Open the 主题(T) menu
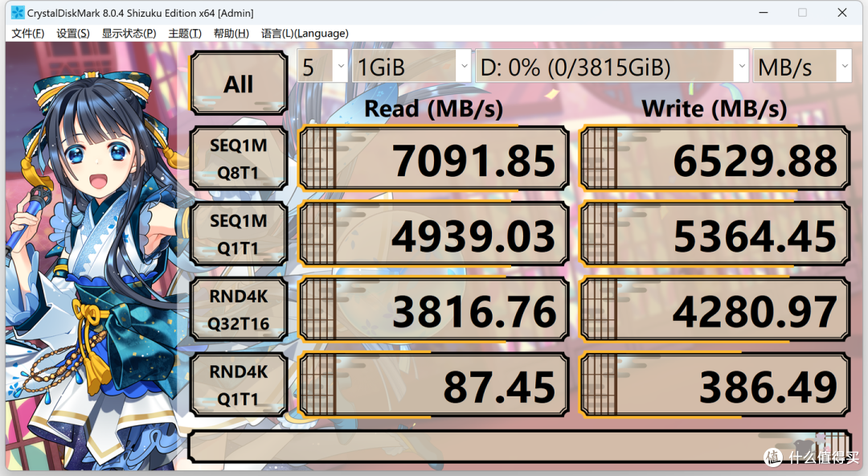This screenshot has height=476, width=868. pos(185,33)
